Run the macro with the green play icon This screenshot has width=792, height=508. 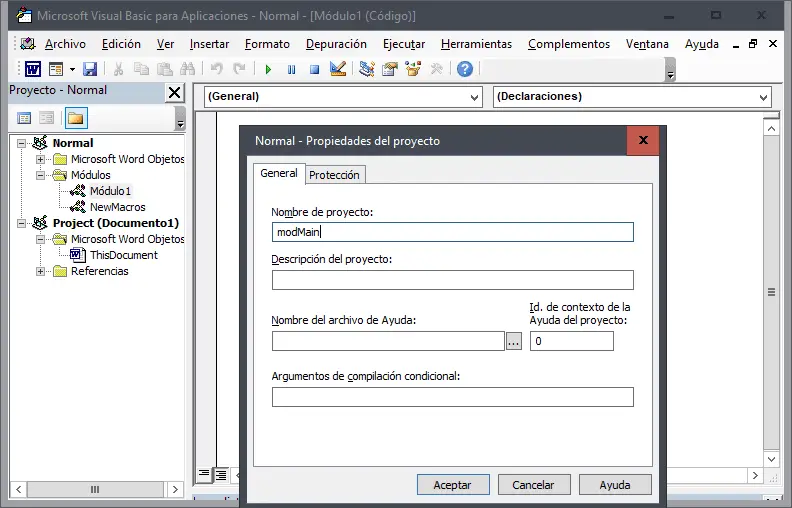[x=268, y=69]
